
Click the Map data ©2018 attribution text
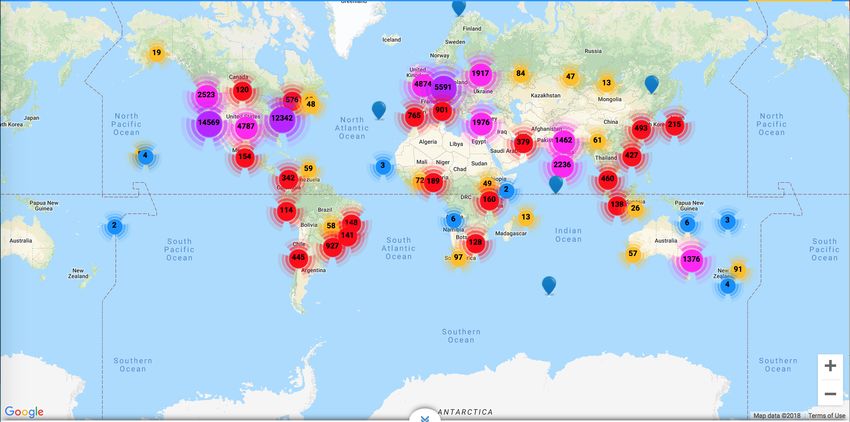click(777, 416)
